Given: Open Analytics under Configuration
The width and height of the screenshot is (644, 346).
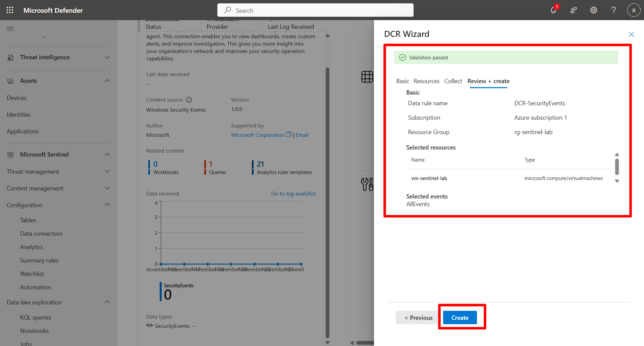Looking at the screenshot, I should pos(32,247).
